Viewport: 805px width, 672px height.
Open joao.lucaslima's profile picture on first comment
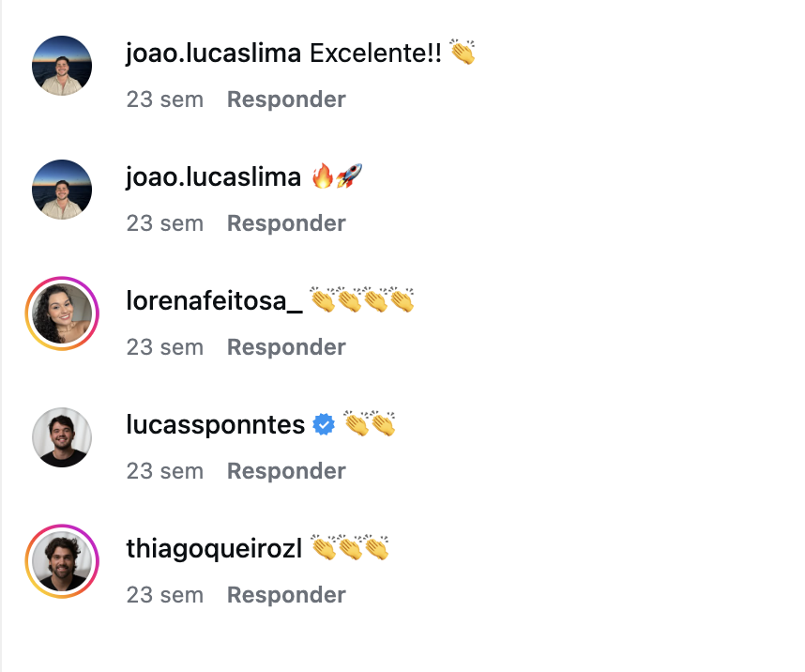click(61, 66)
